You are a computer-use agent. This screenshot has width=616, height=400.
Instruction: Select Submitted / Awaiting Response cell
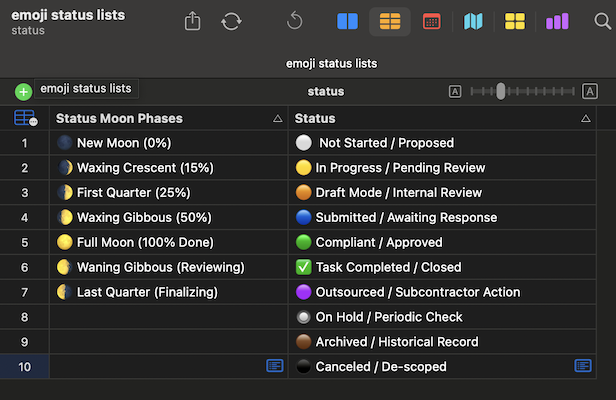442,217
